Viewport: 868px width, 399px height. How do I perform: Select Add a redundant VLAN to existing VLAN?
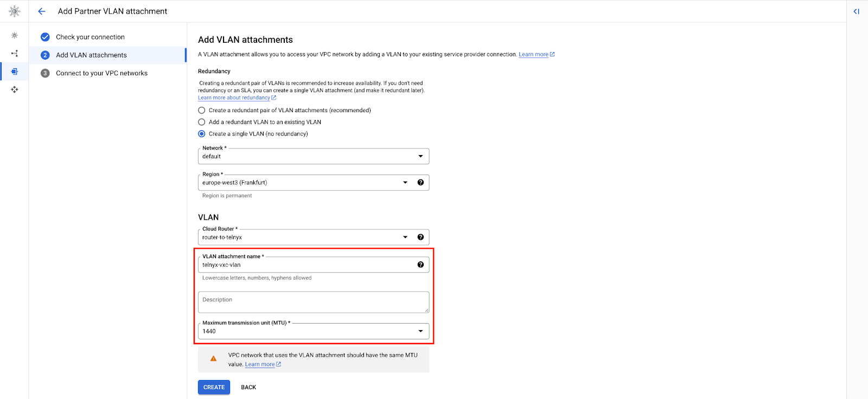[x=202, y=122]
